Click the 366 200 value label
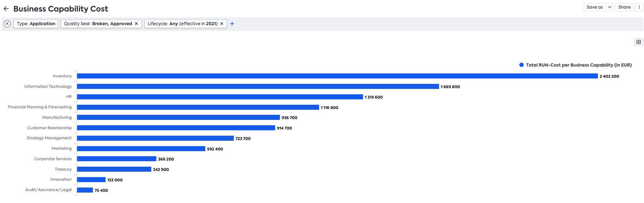The width and height of the screenshot is (644, 203). pyautogui.click(x=166, y=159)
